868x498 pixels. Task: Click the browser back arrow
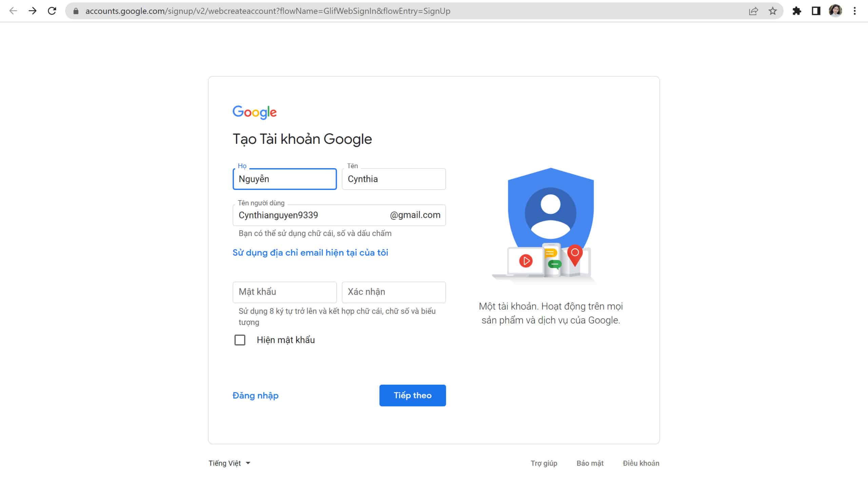[13, 11]
